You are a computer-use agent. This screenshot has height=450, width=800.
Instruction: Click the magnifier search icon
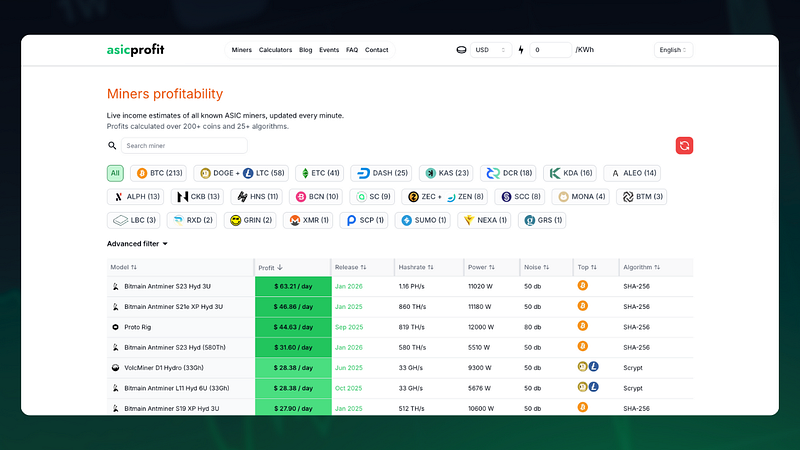112,145
